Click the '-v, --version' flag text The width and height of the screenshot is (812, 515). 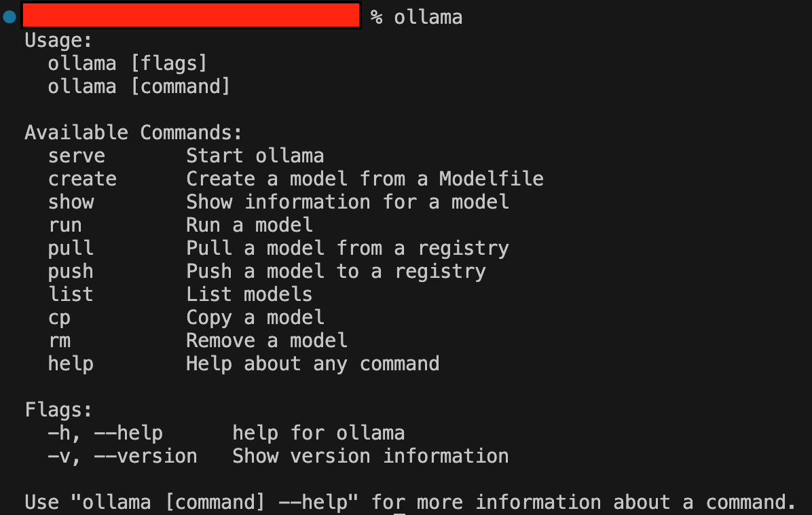coord(122,457)
